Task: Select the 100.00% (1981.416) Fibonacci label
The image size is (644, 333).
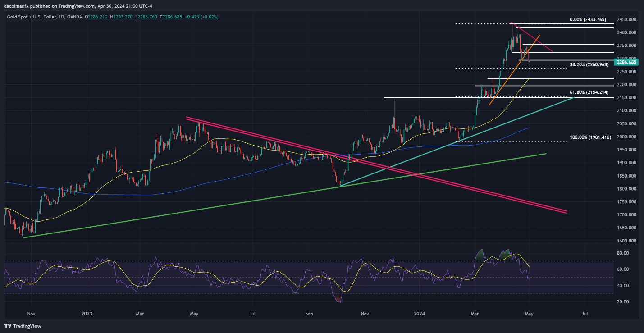Action: click(589, 137)
